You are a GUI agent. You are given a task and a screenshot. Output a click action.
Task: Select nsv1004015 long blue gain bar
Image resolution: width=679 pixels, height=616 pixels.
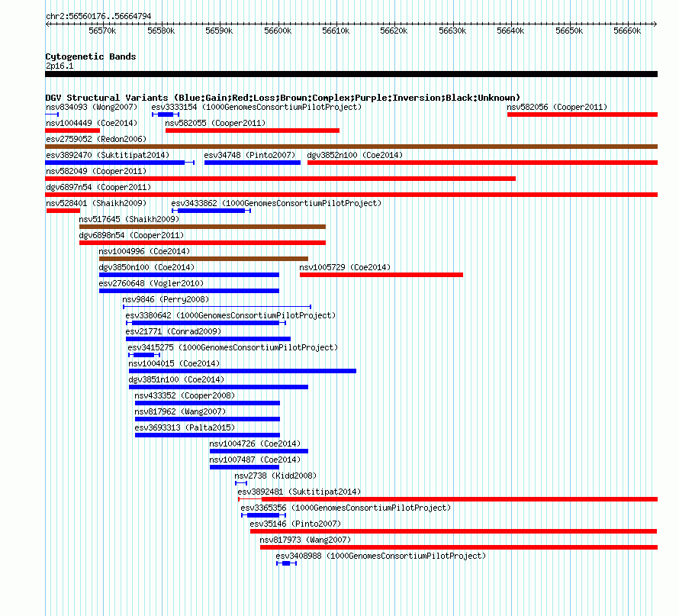point(243,371)
